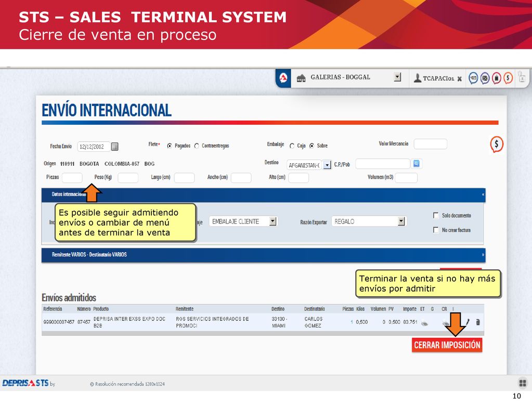The height and width of the screenshot is (407, 532).
Task: Click the CR printer icon in shipment row
Action: (x=446, y=323)
